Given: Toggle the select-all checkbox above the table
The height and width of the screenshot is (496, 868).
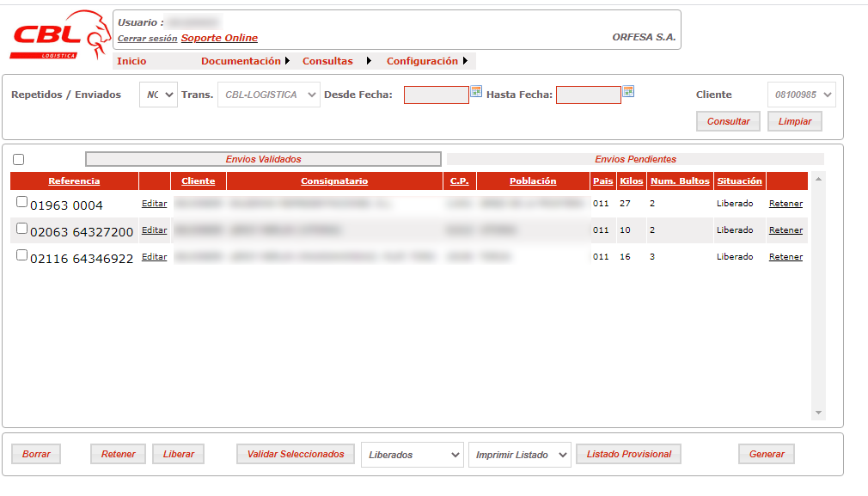Looking at the screenshot, I should point(19,159).
